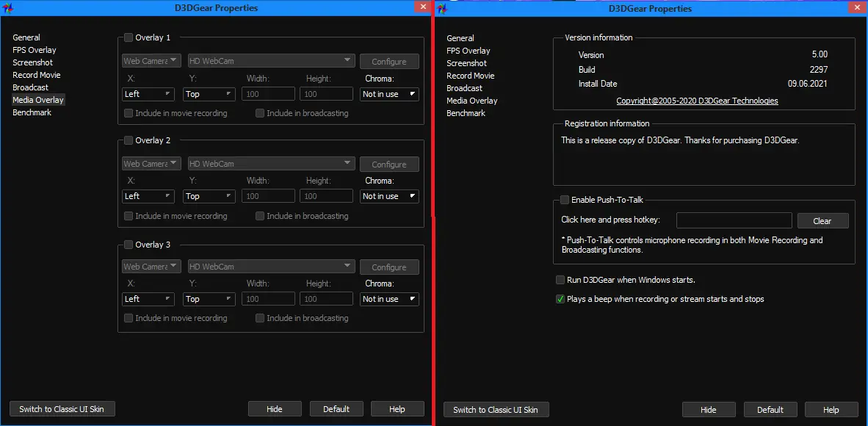Click Default button in left window

pos(336,409)
